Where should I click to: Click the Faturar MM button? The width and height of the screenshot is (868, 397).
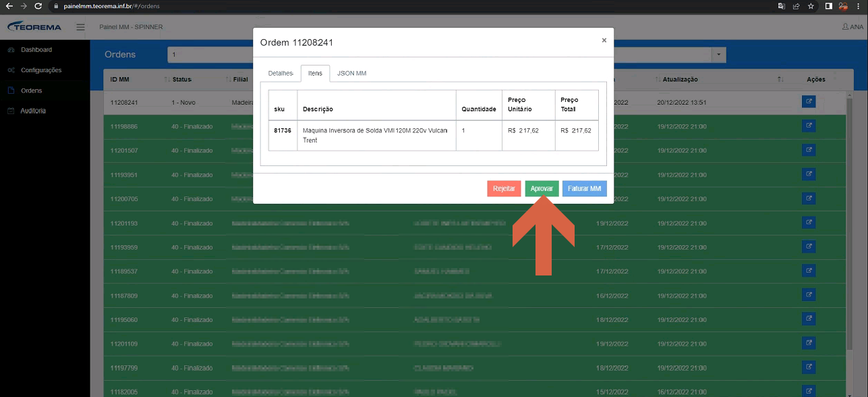point(584,189)
